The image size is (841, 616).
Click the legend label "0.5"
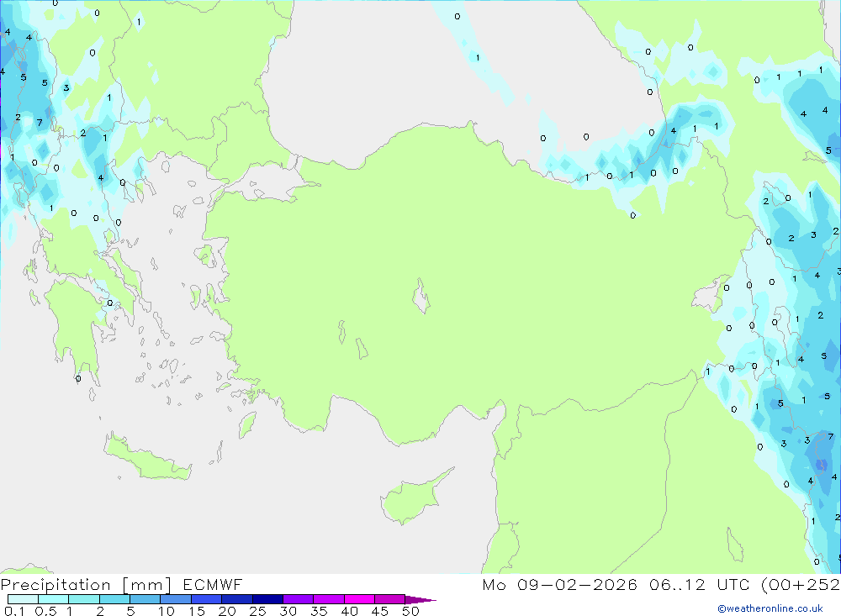coord(45,611)
